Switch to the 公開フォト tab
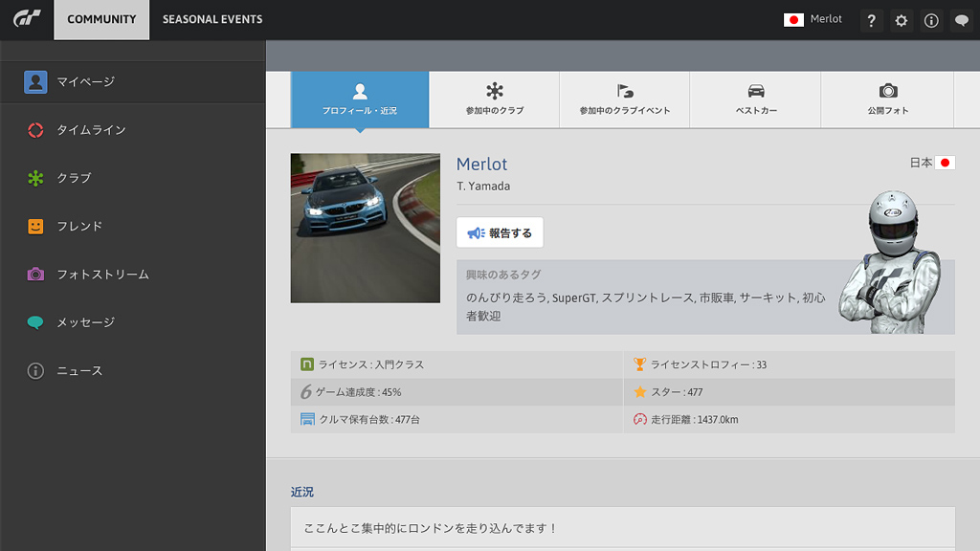Screen dimensions: 980x551 click(x=887, y=99)
